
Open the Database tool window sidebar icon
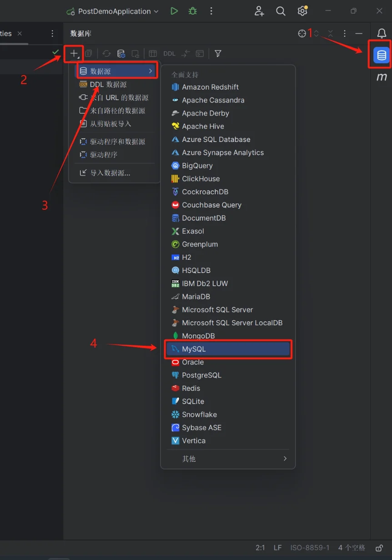tap(381, 55)
